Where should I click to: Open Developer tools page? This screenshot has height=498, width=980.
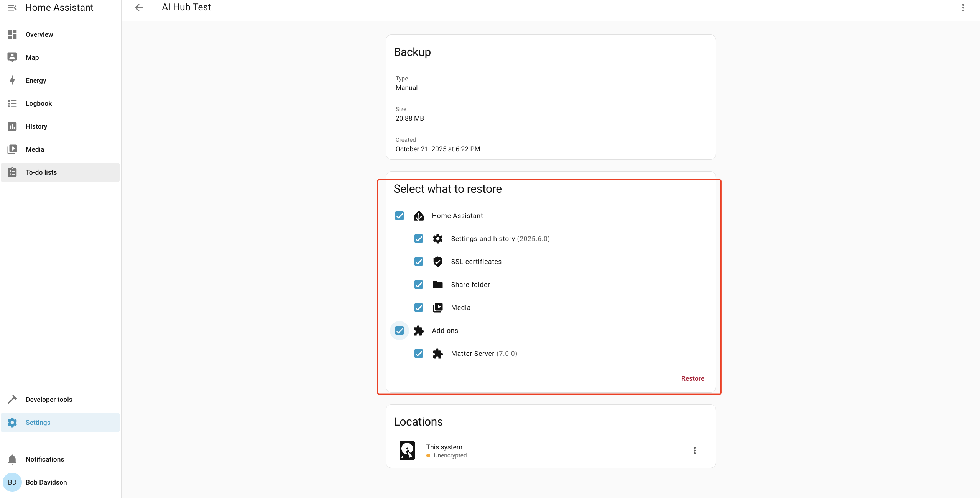tap(60, 400)
